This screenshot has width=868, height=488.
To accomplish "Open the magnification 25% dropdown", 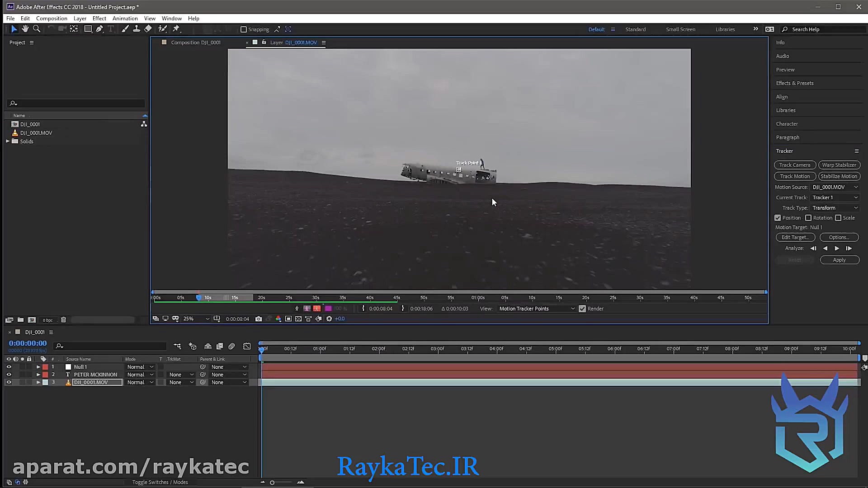I will [195, 319].
